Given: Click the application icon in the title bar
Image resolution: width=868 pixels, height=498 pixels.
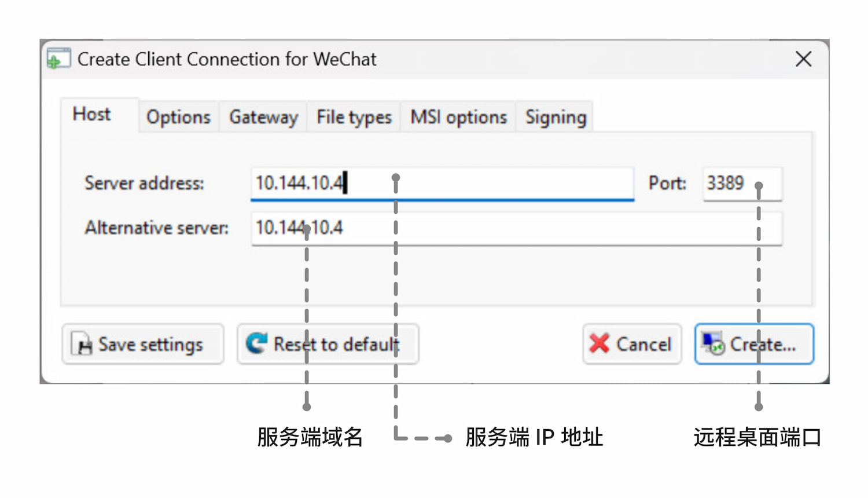Looking at the screenshot, I should click(x=58, y=58).
